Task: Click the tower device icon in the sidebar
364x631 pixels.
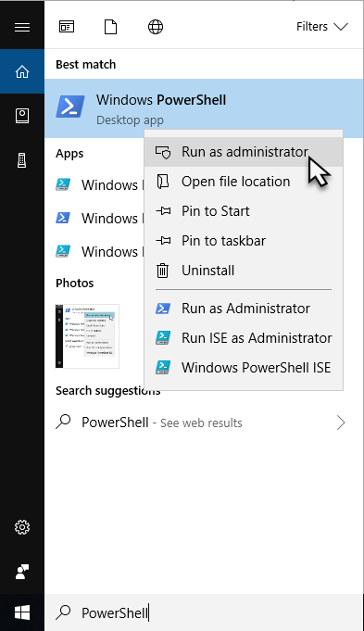Action: pyautogui.click(x=22, y=160)
